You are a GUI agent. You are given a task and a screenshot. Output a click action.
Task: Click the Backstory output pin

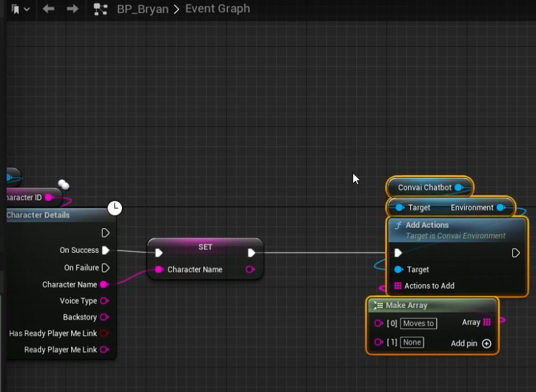pos(104,317)
